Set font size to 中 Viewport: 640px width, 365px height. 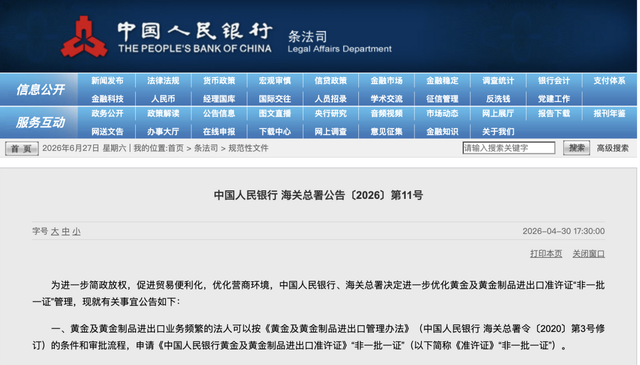click(x=66, y=231)
